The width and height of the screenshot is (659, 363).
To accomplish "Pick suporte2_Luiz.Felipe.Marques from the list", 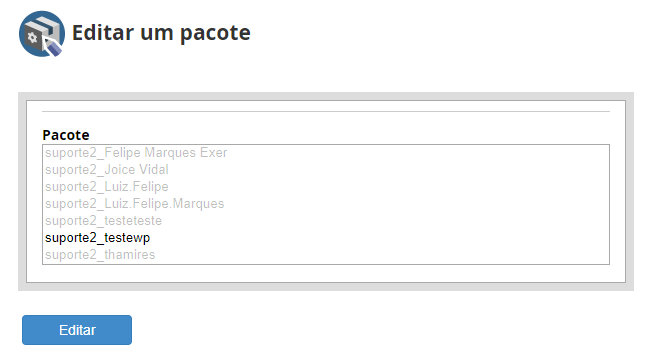I will (134, 204).
